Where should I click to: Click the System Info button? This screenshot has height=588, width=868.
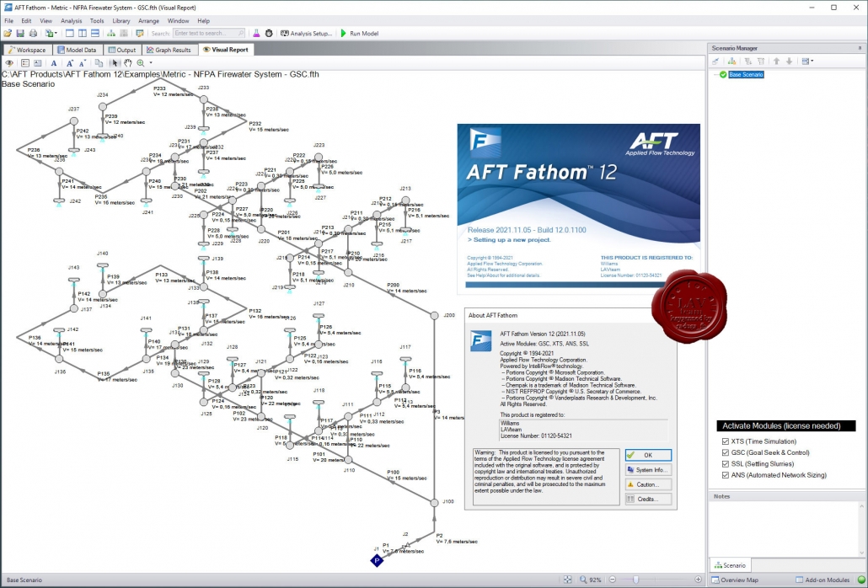pyautogui.click(x=648, y=469)
